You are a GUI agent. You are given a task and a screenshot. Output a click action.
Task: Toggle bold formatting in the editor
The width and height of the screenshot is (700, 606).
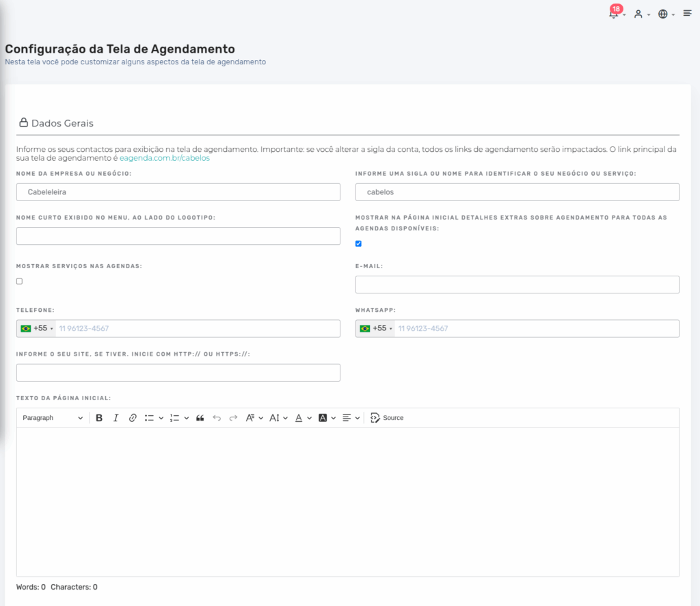click(99, 418)
